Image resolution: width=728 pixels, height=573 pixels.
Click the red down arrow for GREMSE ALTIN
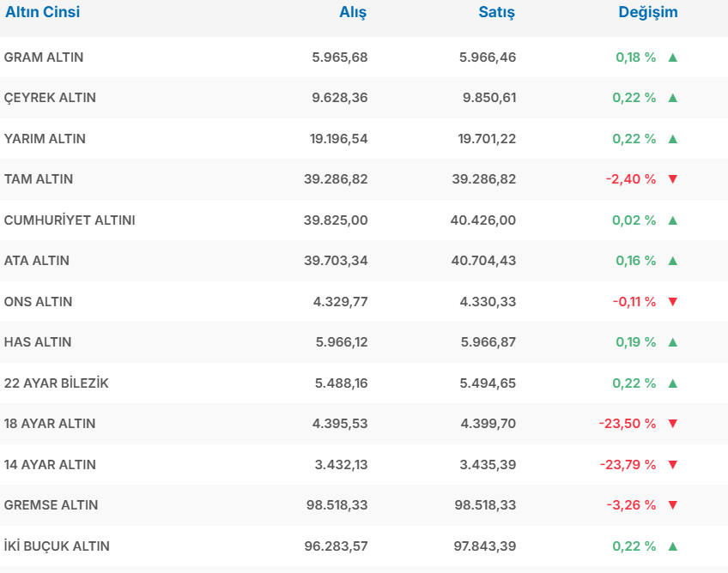click(672, 505)
